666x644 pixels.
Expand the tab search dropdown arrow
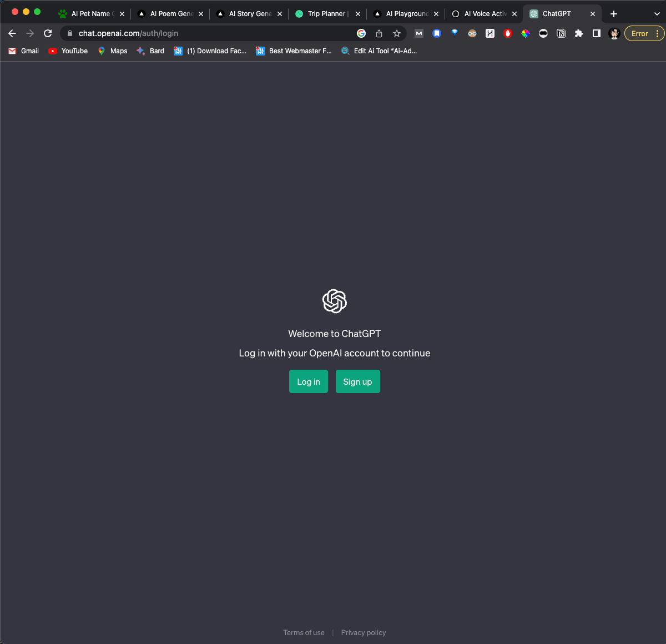point(657,14)
